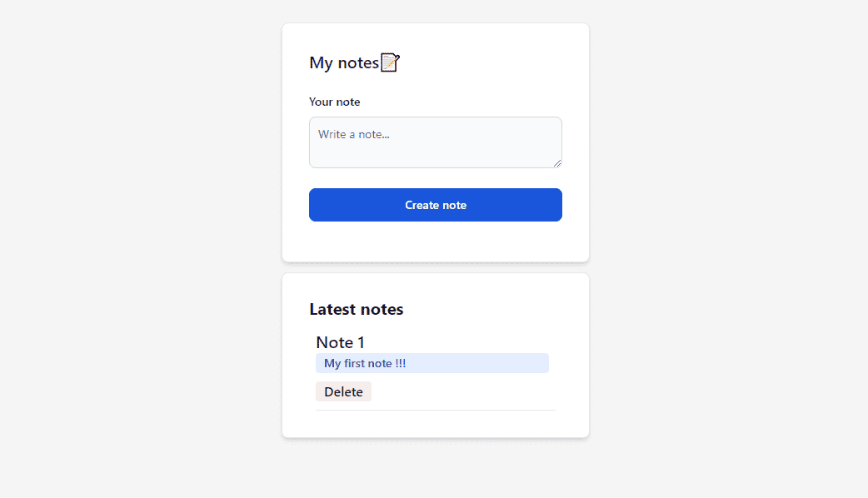Click empty space right of the Delete button

(x=463, y=391)
